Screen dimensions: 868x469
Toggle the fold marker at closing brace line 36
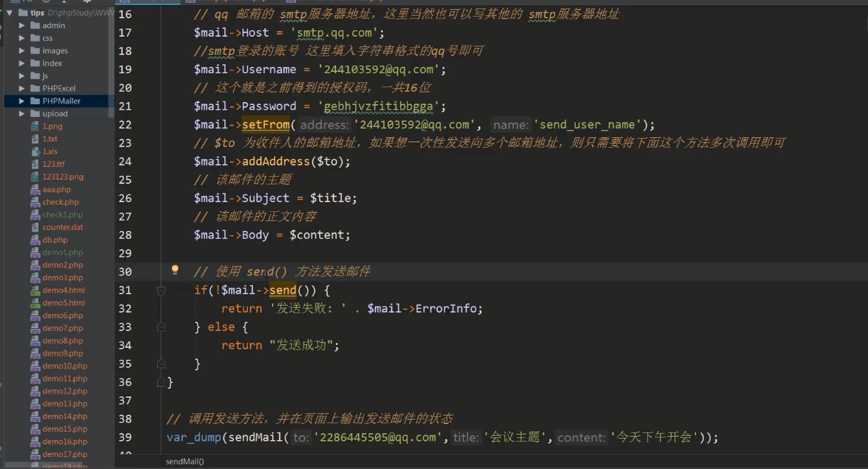pos(161,382)
